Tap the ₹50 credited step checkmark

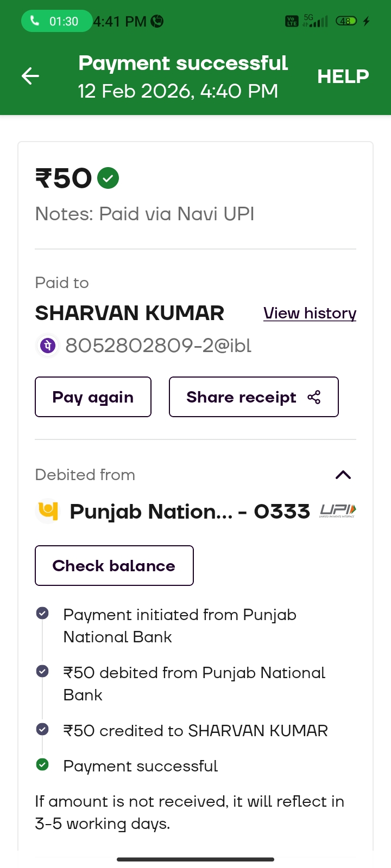(x=42, y=729)
